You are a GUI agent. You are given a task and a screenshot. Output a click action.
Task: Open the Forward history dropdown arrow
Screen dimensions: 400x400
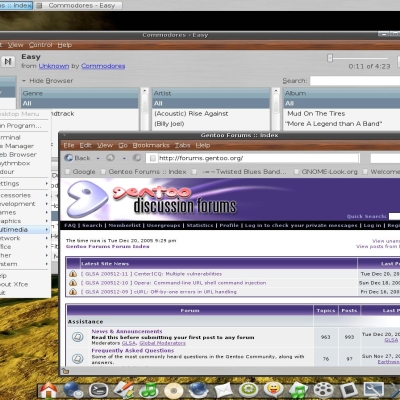point(124,158)
